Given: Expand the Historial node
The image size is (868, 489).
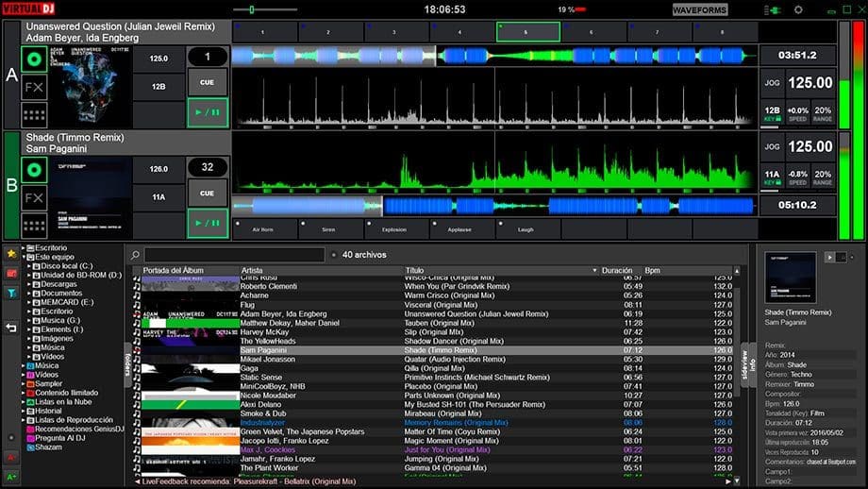Looking at the screenshot, I should pyautogui.click(x=24, y=411).
